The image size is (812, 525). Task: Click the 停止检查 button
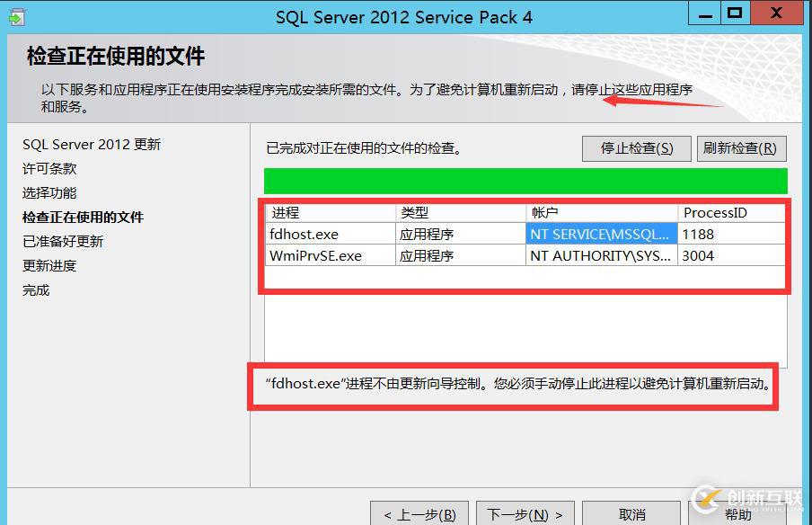coord(636,147)
